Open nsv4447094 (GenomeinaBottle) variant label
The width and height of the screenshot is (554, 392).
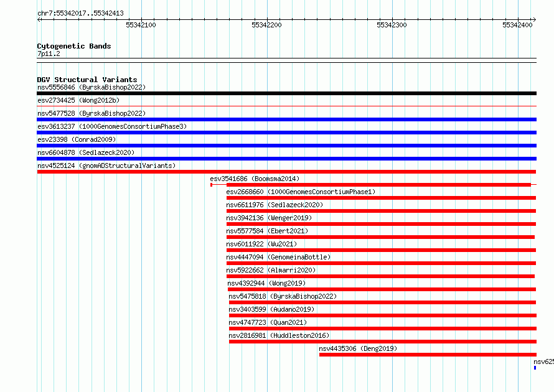click(278, 257)
